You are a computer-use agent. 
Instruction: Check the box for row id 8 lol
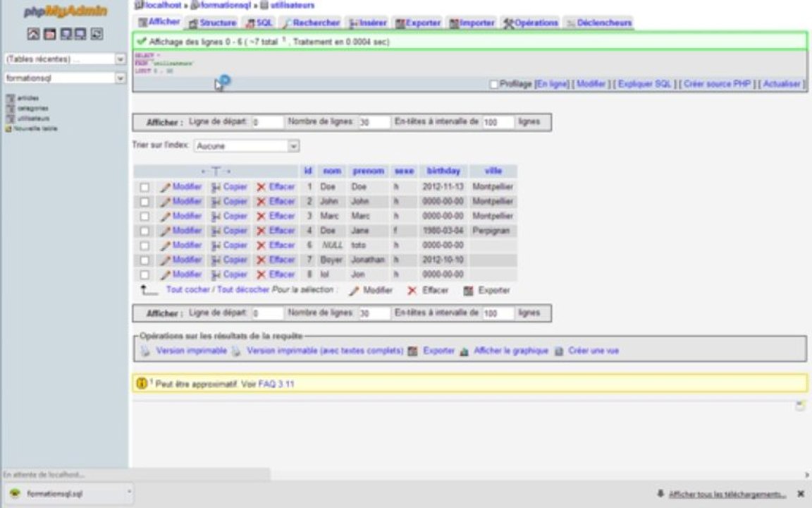point(144,274)
